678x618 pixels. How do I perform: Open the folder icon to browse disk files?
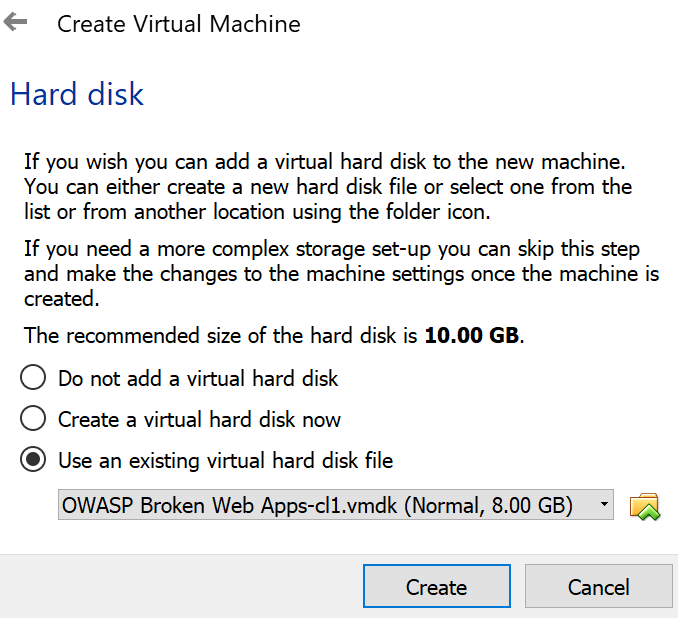point(645,506)
